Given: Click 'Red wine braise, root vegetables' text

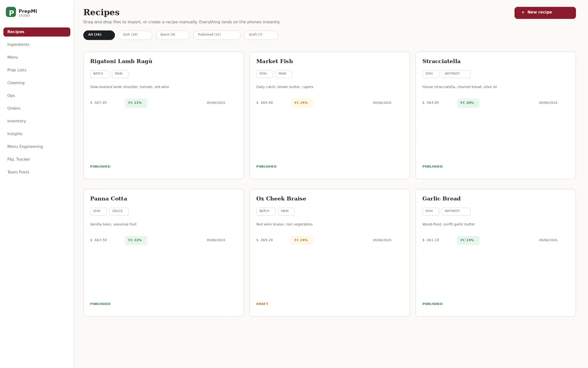Looking at the screenshot, I should (284, 224).
